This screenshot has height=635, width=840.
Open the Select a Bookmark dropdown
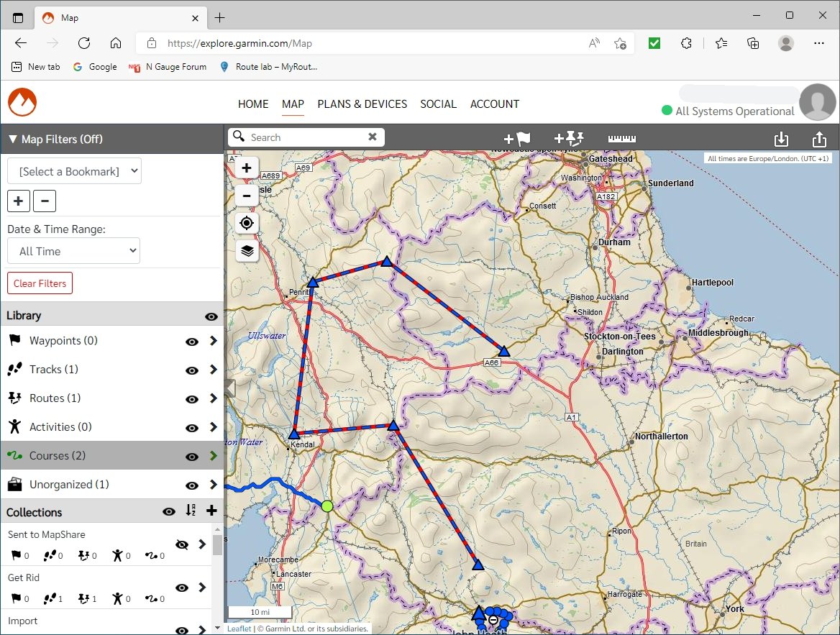pyautogui.click(x=75, y=171)
